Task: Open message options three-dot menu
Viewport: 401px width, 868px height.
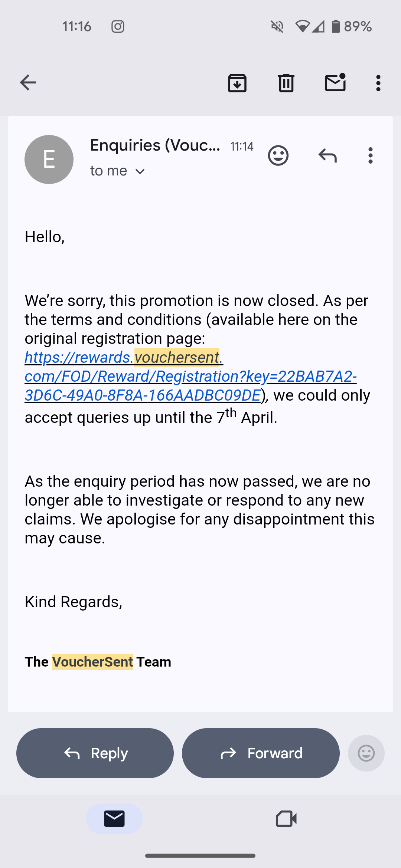Action: pos(370,155)
